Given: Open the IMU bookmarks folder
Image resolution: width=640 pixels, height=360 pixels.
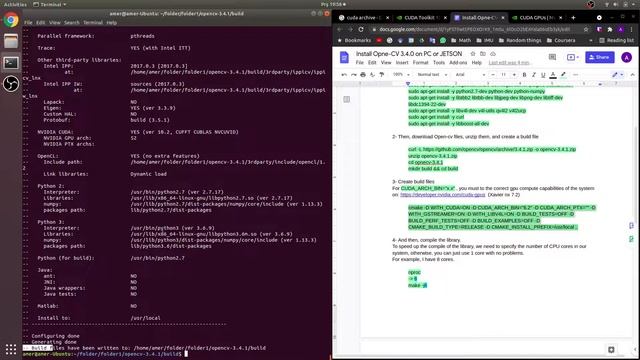Looking at the screenshot, I should click(484, 40).
